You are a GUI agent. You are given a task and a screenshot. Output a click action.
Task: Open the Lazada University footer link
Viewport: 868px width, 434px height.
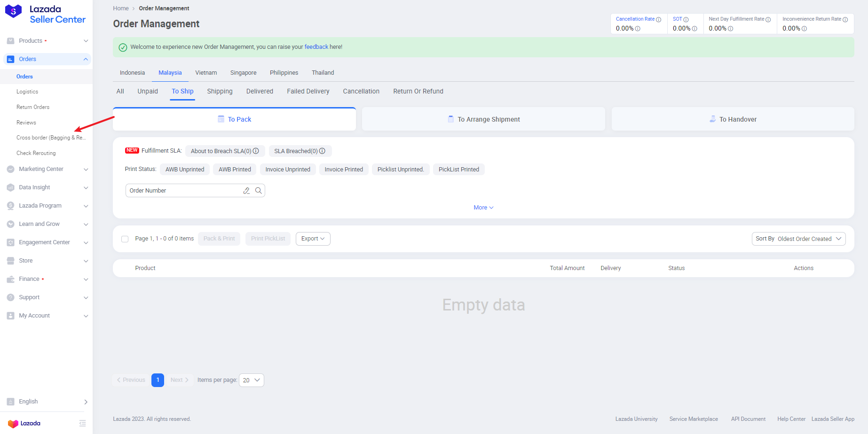point(636,419)
